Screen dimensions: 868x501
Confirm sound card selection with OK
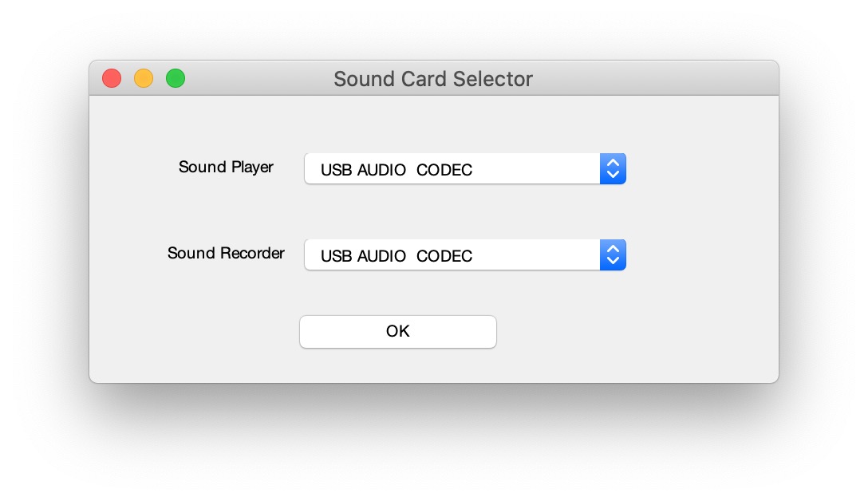click(x=397, y=332)
